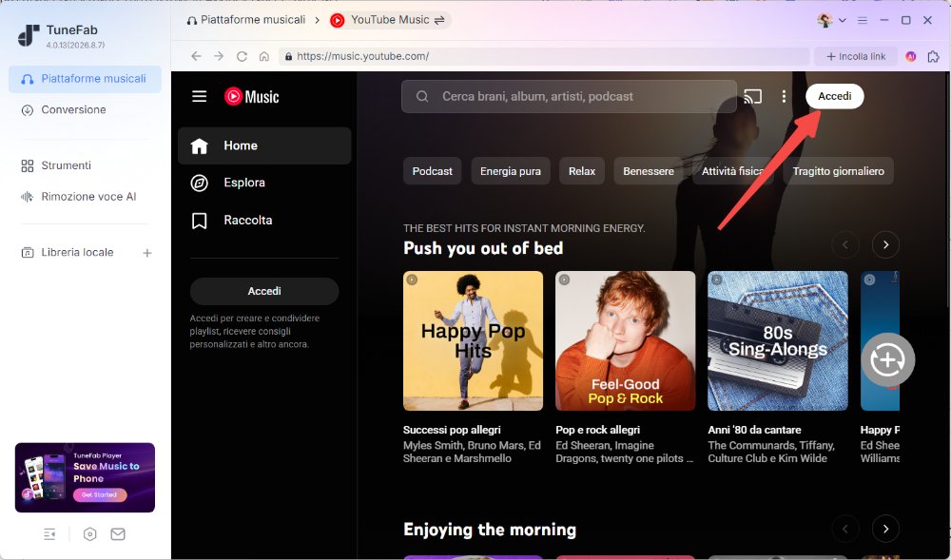Open the hamburger menu in title bar

[862, 20]
